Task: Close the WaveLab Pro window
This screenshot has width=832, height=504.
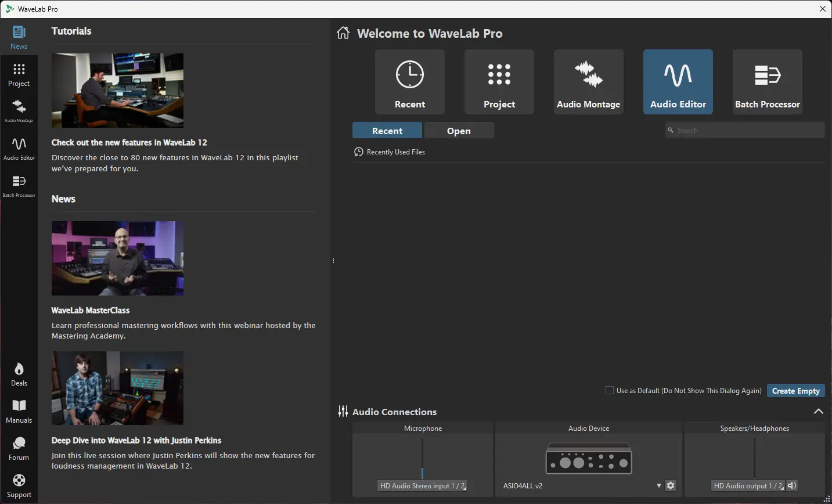Action: click(x=823, y=9)
